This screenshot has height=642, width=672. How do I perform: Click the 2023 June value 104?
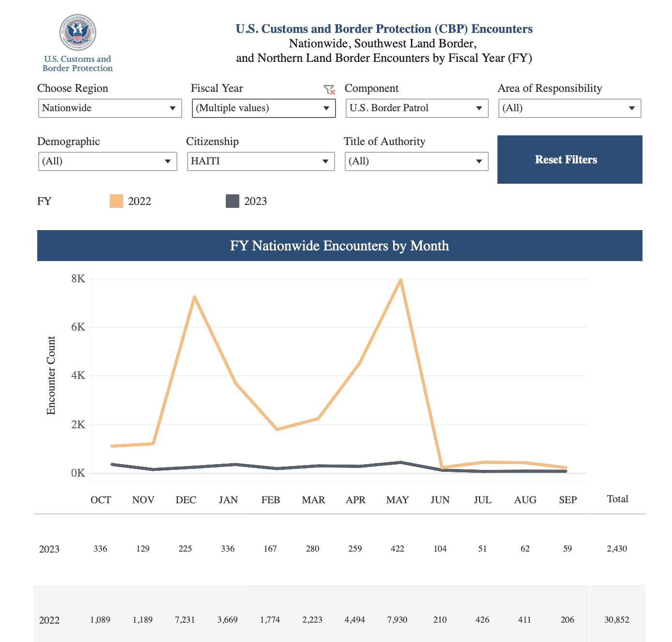(440, 549)
